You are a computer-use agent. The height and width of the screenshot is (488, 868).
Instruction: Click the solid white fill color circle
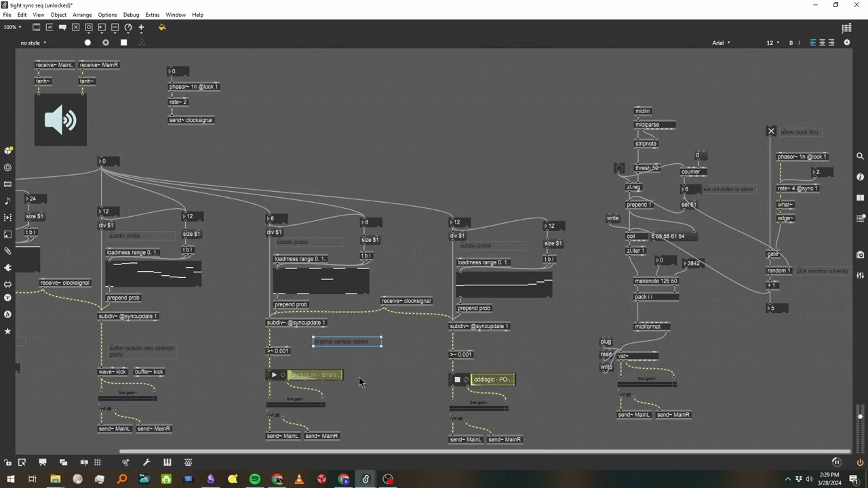[87, 43]
